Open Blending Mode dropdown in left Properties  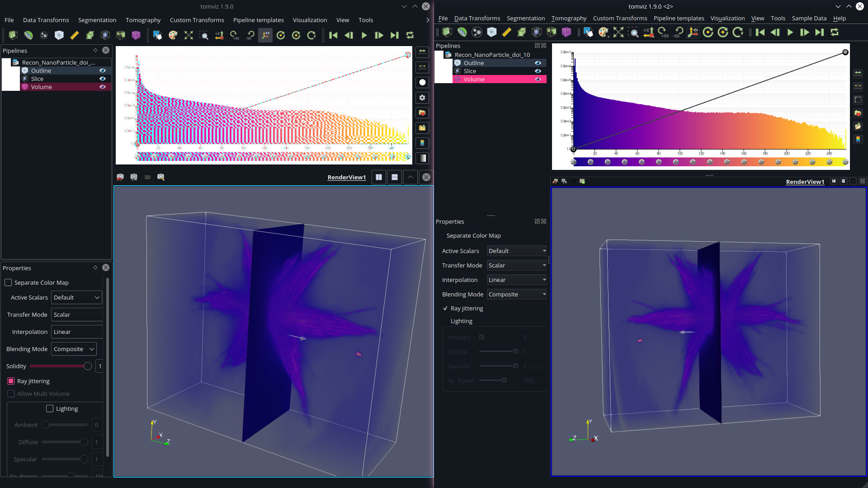[74, 349]
